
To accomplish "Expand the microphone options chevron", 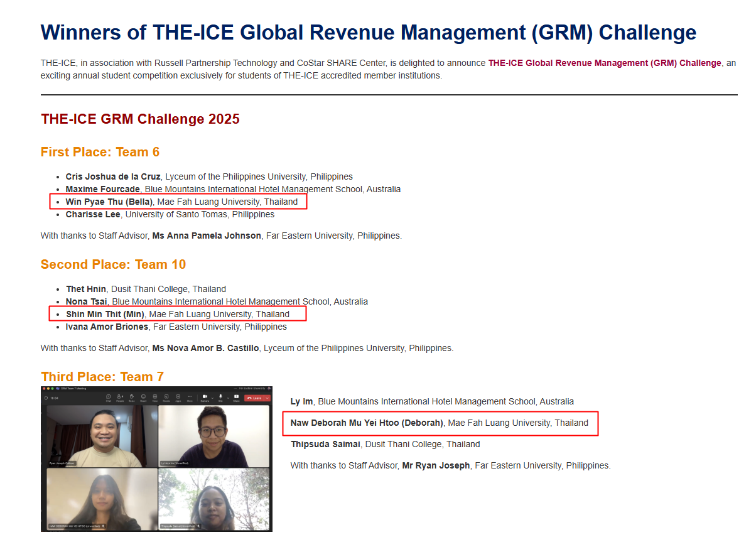I will (x=227, y=398).
